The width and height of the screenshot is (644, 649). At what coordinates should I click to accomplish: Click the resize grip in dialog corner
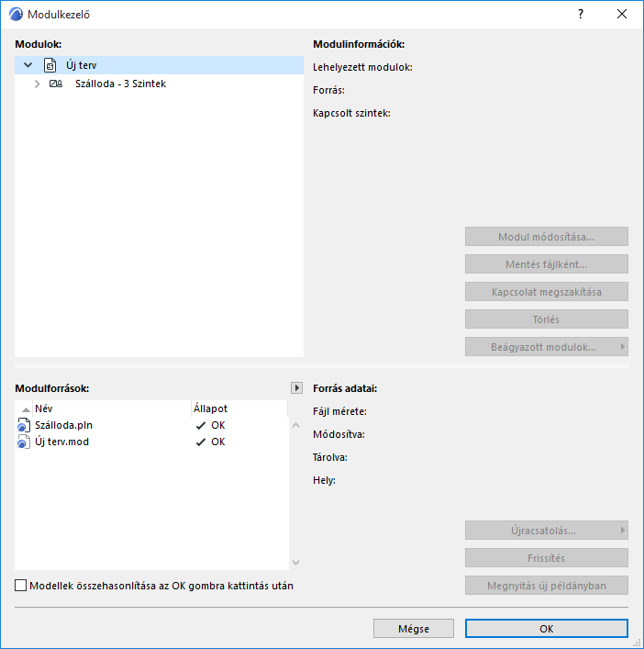pyautogui.click(x=637, y=643)
